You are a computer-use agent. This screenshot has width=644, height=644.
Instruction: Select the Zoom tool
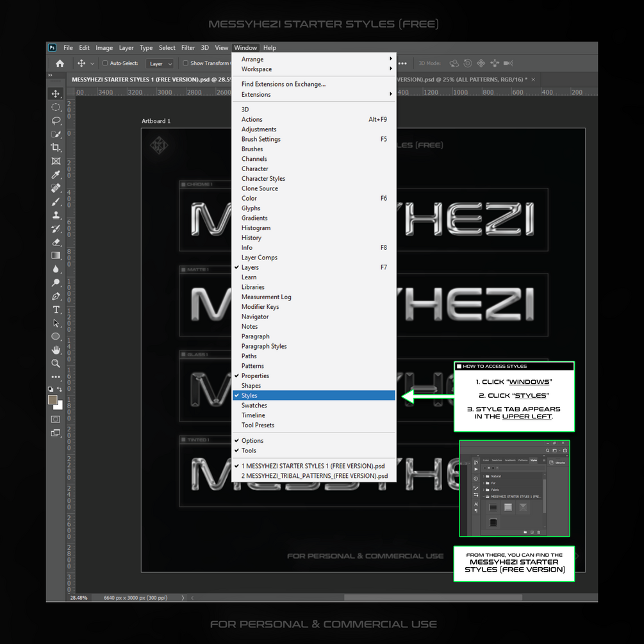coord(56,363)
